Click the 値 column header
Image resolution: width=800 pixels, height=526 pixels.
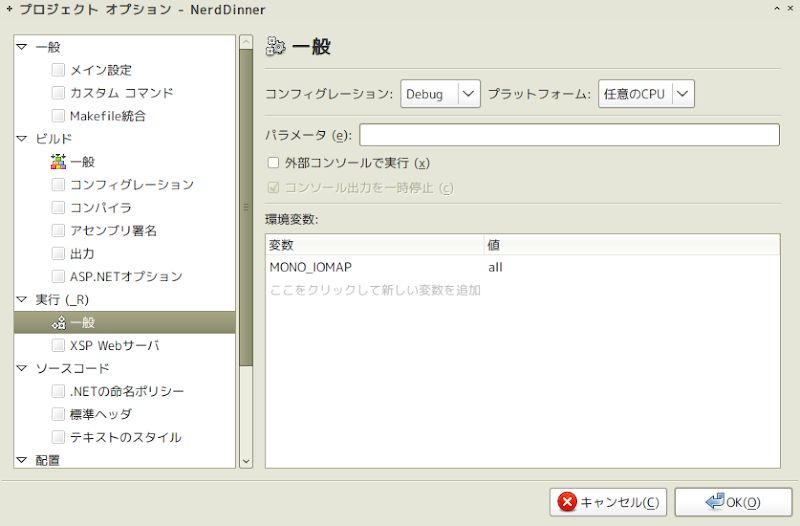point(632,245)
